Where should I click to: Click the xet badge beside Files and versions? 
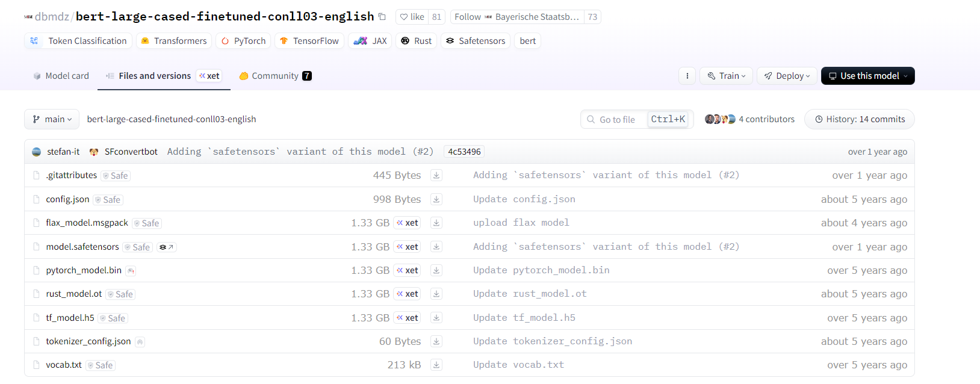pyautogui.click(x=209, y=76)
